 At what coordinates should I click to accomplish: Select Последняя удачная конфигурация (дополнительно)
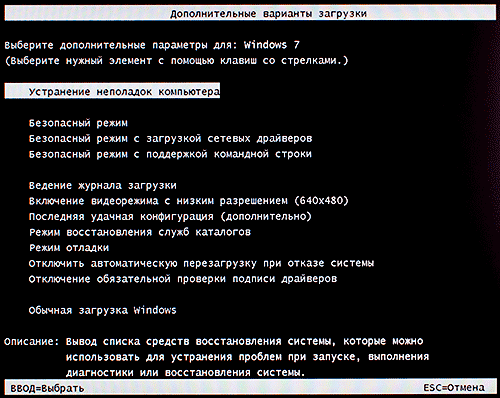[x=170, y=216]
